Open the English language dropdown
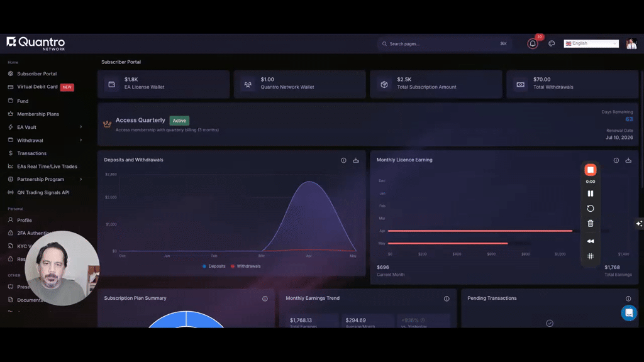644x362 pixels. pos(591,43)
